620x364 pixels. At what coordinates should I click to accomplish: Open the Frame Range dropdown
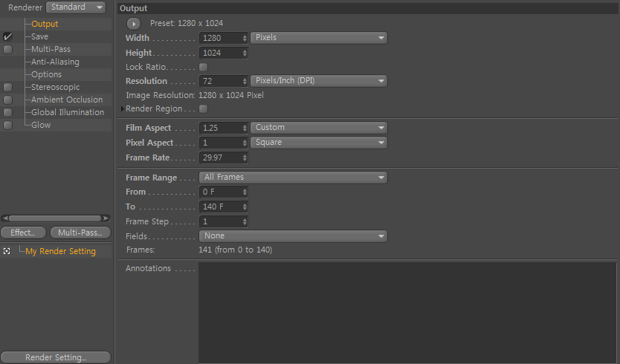293,177
